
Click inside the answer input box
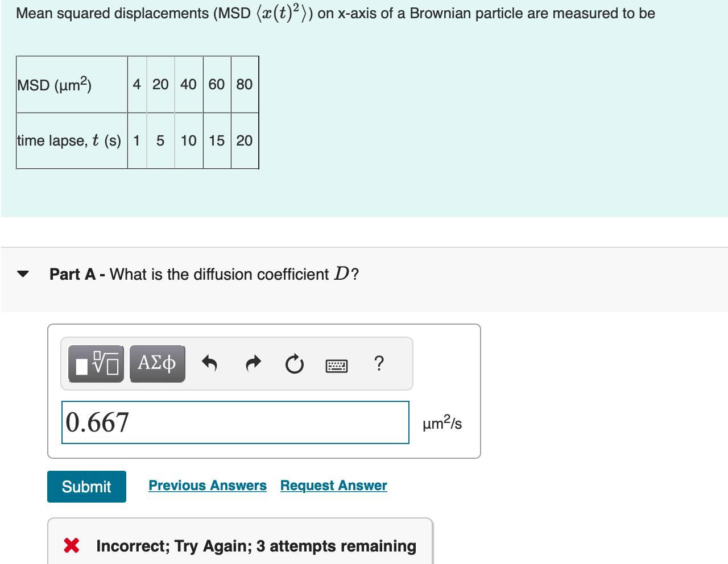coord(235,422)
